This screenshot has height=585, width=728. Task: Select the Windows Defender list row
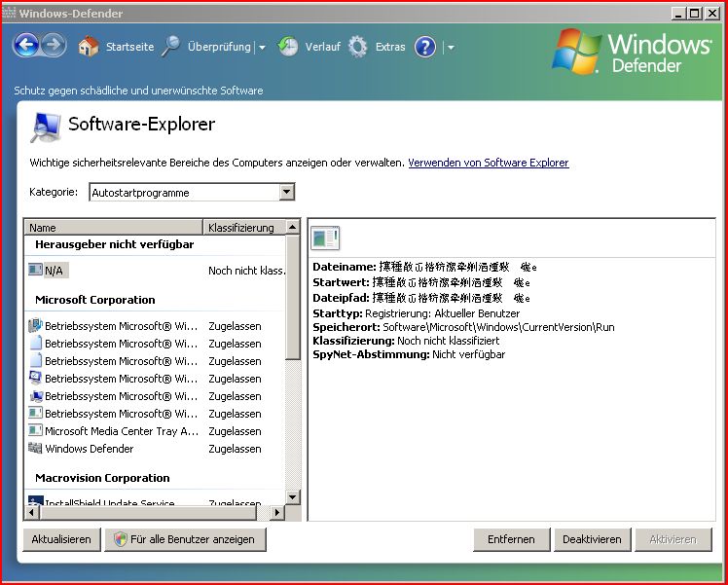tap(157, 449)
